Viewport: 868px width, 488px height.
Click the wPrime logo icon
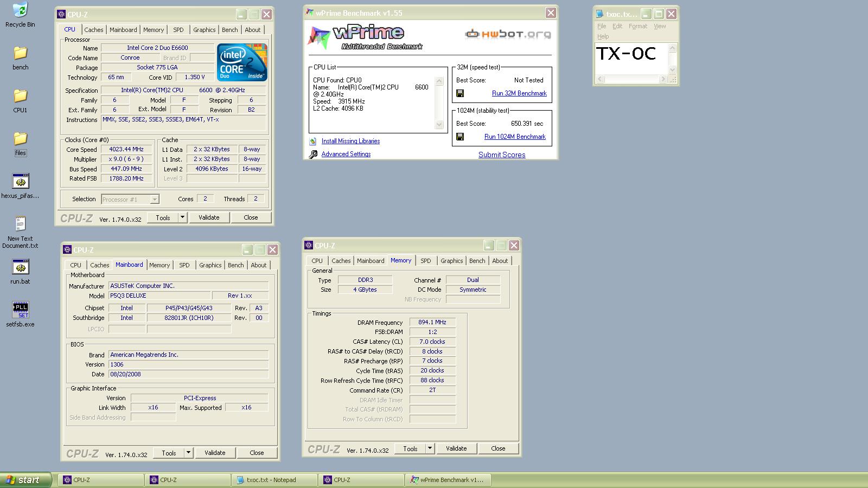(x=319, y=37)
